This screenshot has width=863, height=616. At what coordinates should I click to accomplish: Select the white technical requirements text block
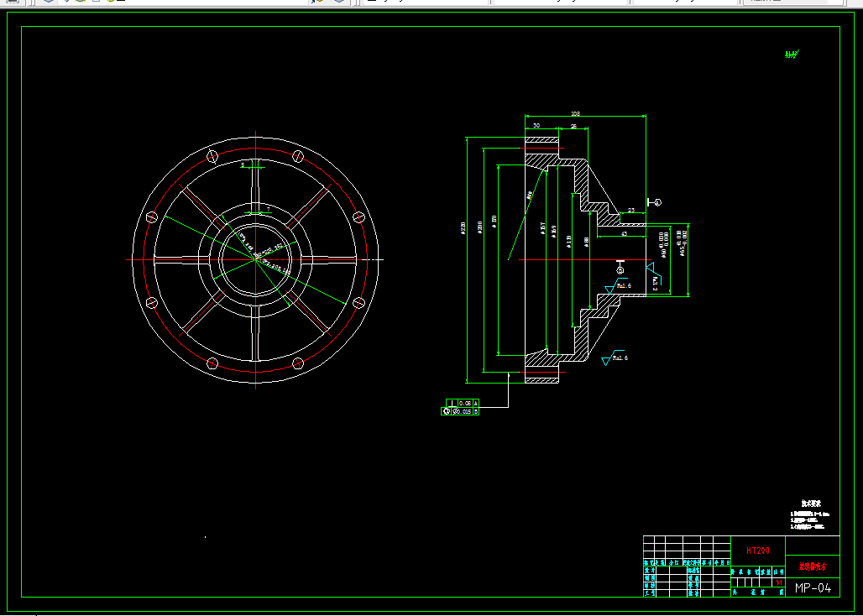point(810,515)
